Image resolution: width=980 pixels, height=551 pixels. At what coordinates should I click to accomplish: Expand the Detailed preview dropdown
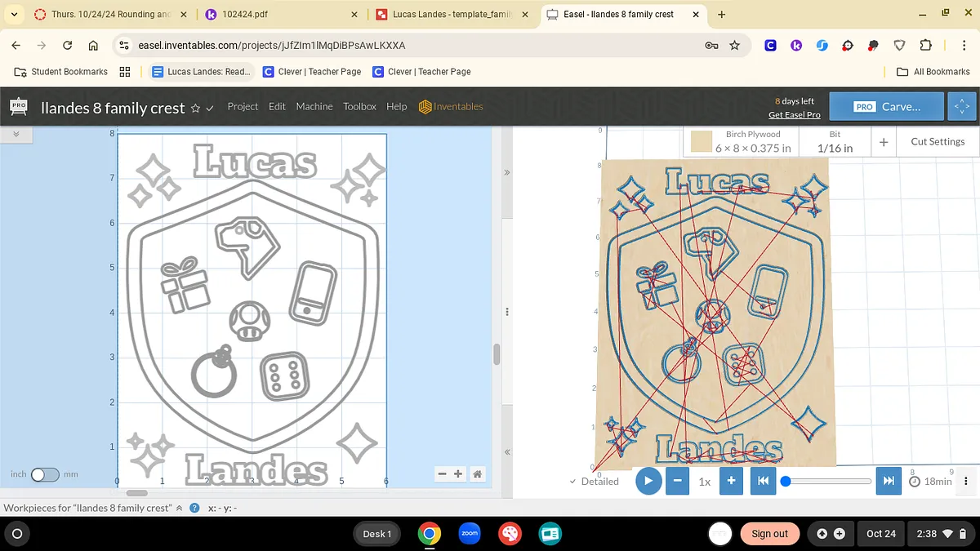coord(594,482)
